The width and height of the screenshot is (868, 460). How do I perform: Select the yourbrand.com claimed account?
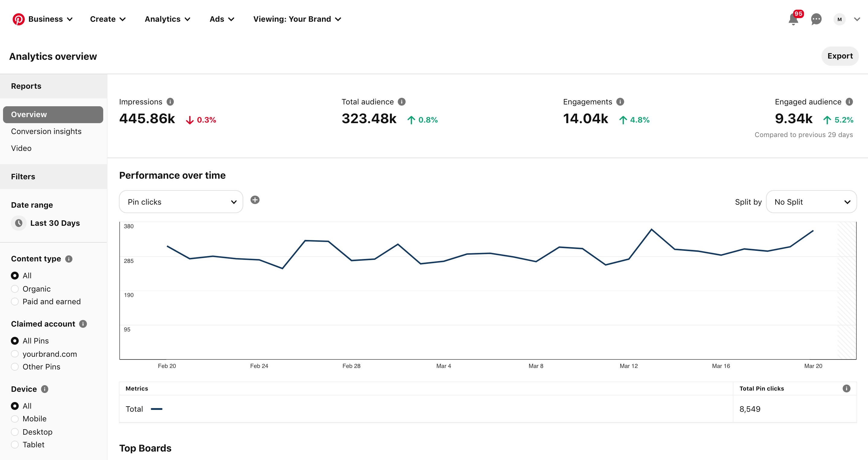[x=15, y=354]
